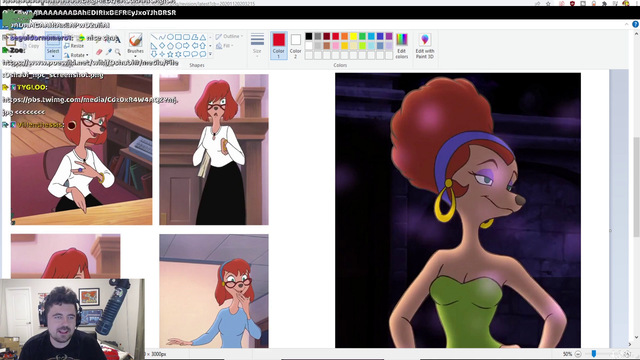Click the vertical scrollbar of the canvas
The image size is (640, 360).
tap(636, 187)
